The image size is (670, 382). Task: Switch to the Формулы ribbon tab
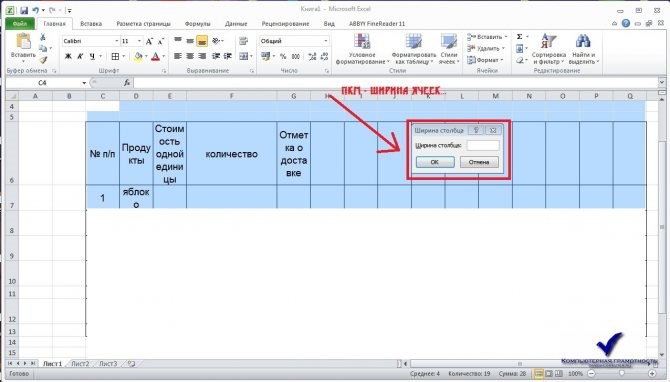pos(197,24)
